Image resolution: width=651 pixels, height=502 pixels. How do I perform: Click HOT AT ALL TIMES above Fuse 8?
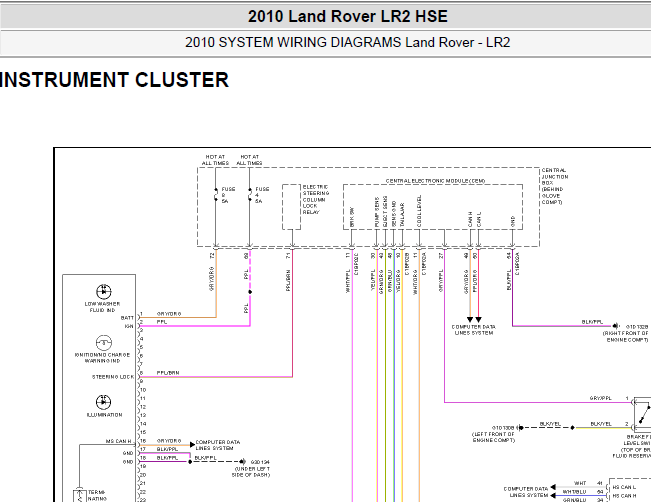(215, 160)
